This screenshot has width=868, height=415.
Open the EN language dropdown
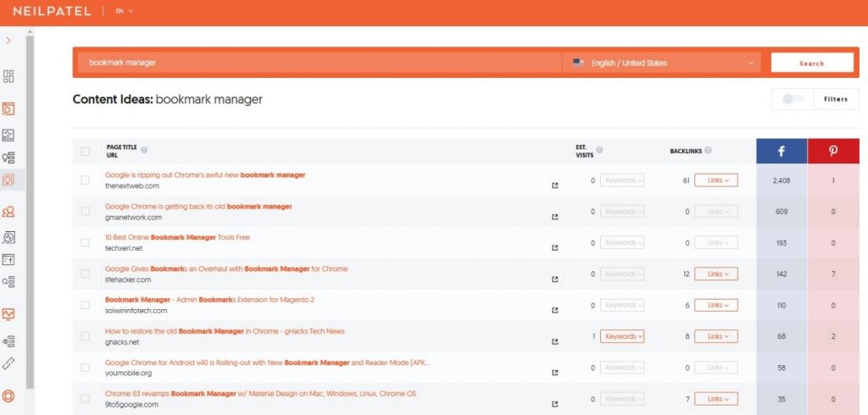tap(125, 11)
